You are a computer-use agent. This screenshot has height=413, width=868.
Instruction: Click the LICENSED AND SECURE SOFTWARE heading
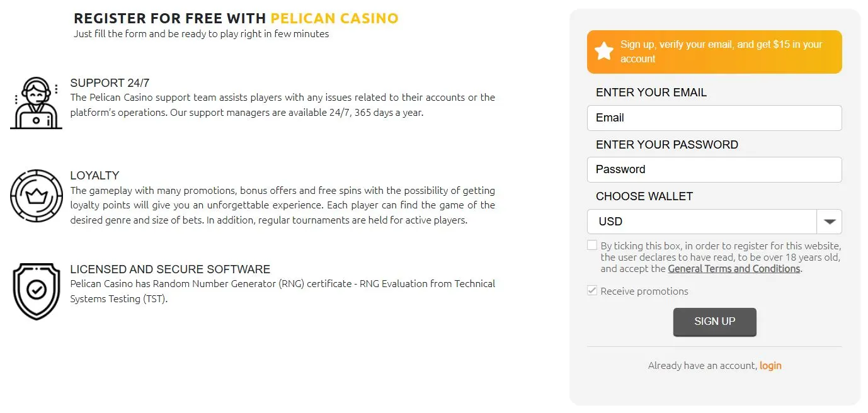(x=170, y=269)
